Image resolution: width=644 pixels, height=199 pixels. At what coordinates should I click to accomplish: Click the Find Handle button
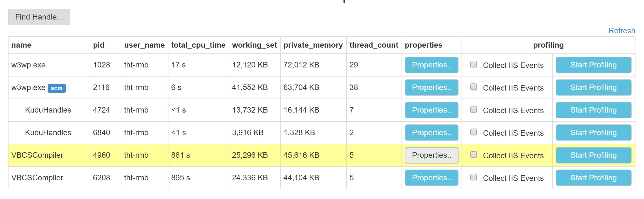(39, 17)
